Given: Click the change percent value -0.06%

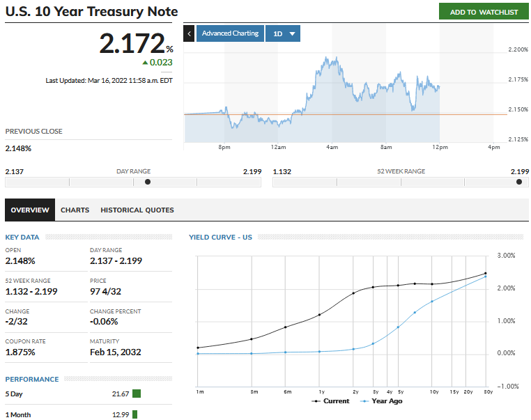Looking at the screenshot, I should [104, 322].
